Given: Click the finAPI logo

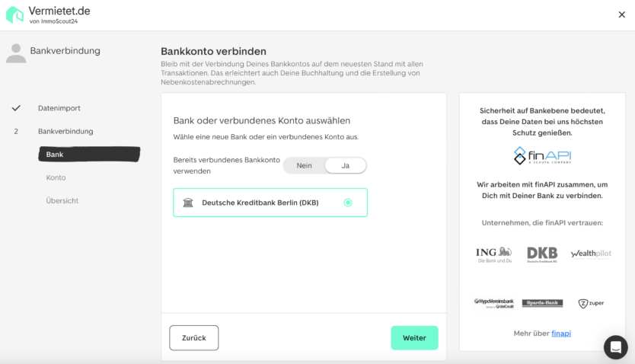Looking at the screenshot, I should coord(542,156).
